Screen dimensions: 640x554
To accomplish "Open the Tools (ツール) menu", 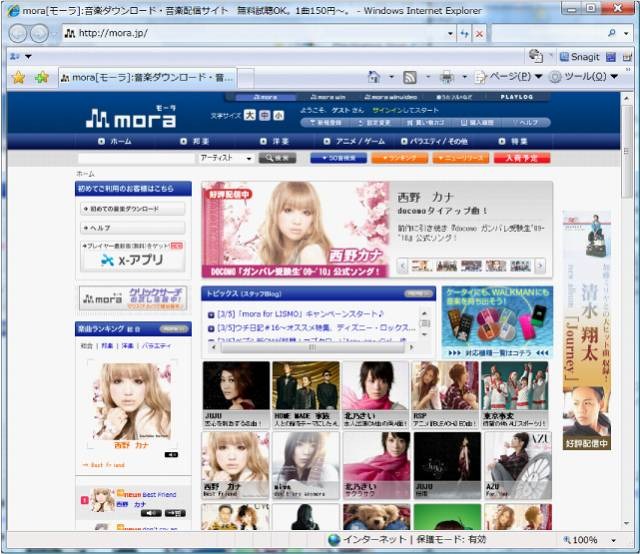I will point(583,77).
